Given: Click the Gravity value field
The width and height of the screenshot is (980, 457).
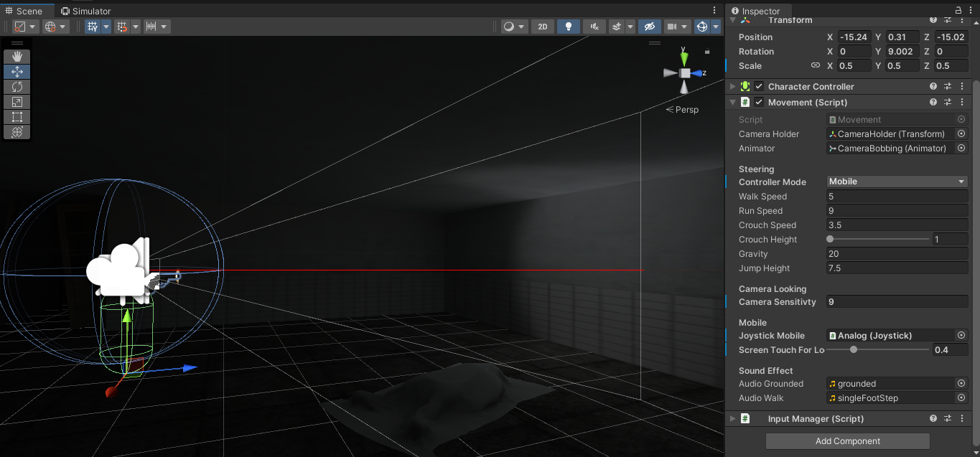Looking at the screenshot, I should [x=897, y=253].
